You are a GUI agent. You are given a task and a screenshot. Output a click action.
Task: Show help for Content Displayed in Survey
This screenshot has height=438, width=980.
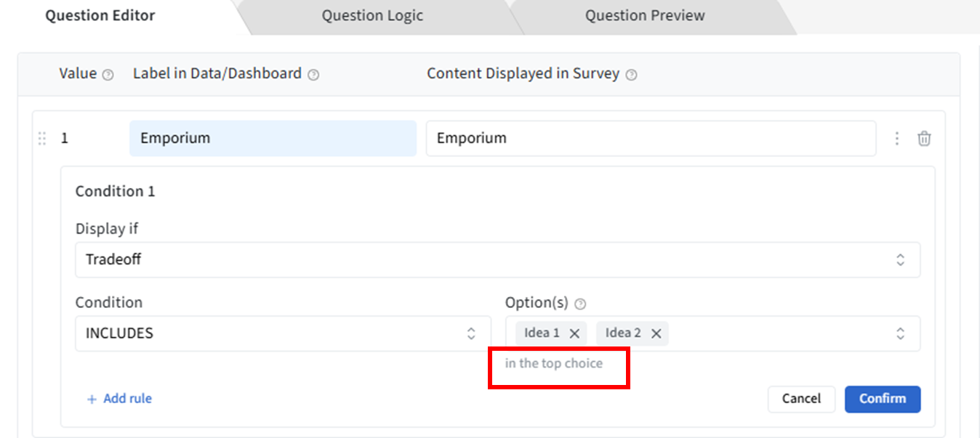[631, 75]
